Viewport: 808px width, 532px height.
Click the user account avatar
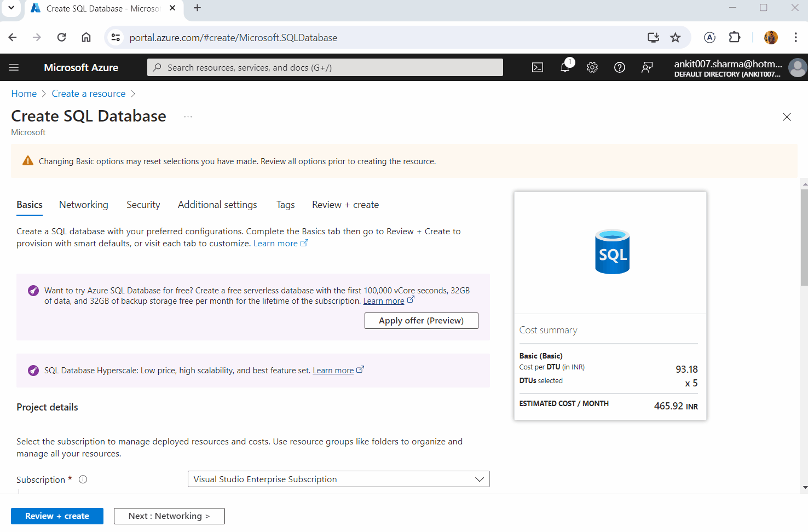click(x=797, y=67)
